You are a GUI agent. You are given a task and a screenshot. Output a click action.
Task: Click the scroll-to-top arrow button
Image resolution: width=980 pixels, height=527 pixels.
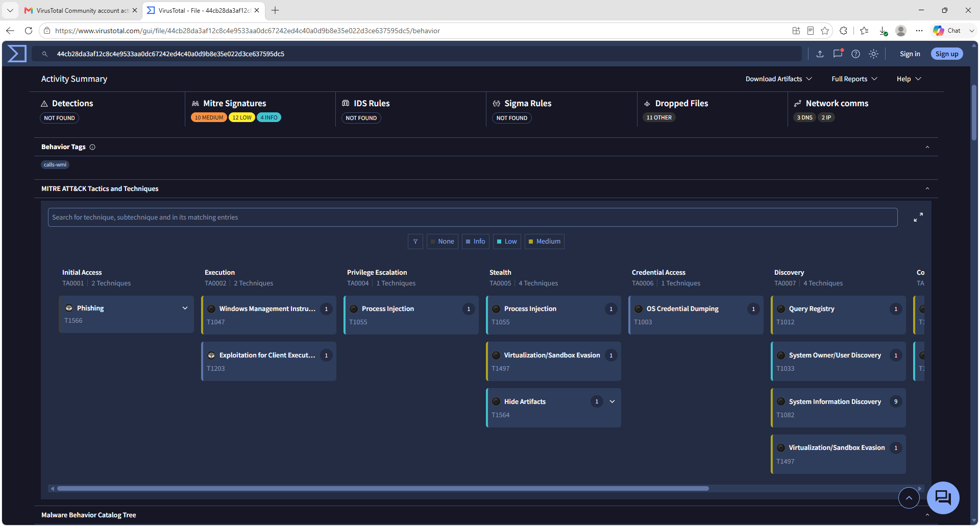click(909, 498)
